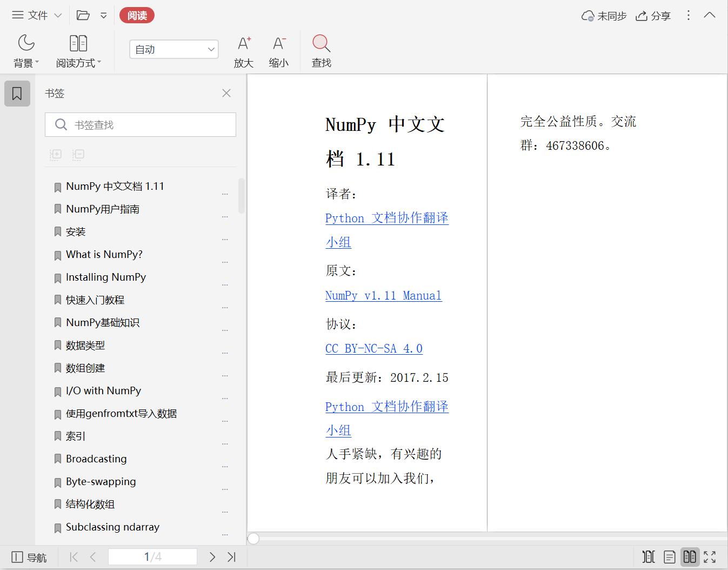Toggle the 导航 navigation pane
The width and height of the screenshot is (728, 570).
[29, 556]
